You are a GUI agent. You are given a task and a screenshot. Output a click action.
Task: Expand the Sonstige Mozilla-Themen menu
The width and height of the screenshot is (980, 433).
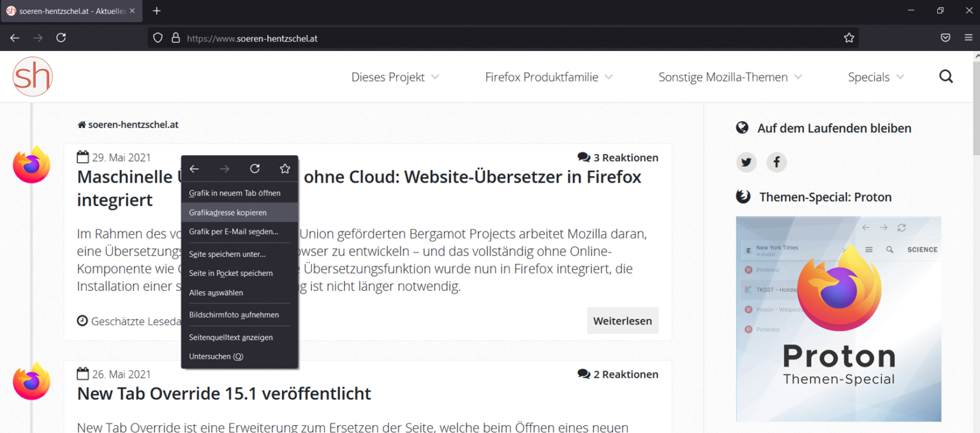(x=729, y=77)
